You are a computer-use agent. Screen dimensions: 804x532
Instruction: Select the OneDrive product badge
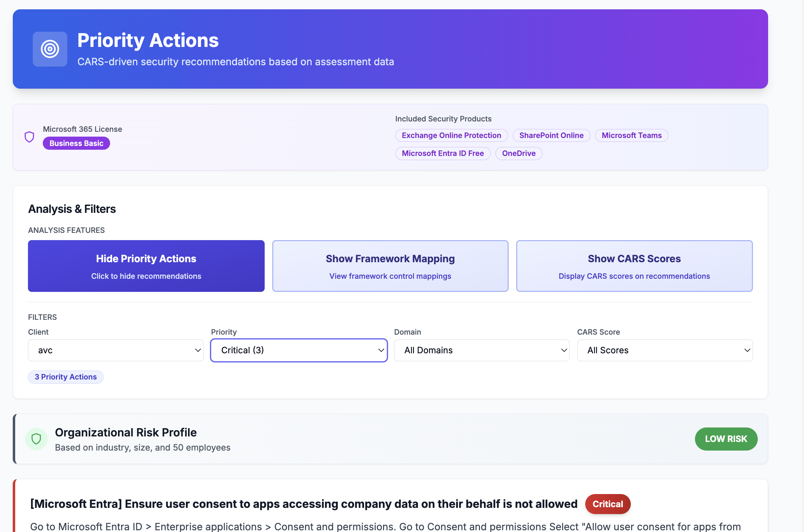pyautogui.click(x=519, y=153)
